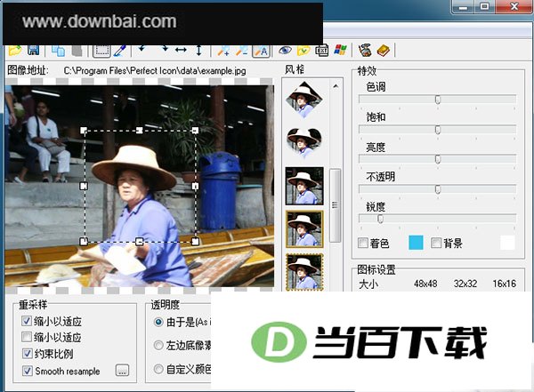Click the rotate left arrow icon

pos(142,49)
